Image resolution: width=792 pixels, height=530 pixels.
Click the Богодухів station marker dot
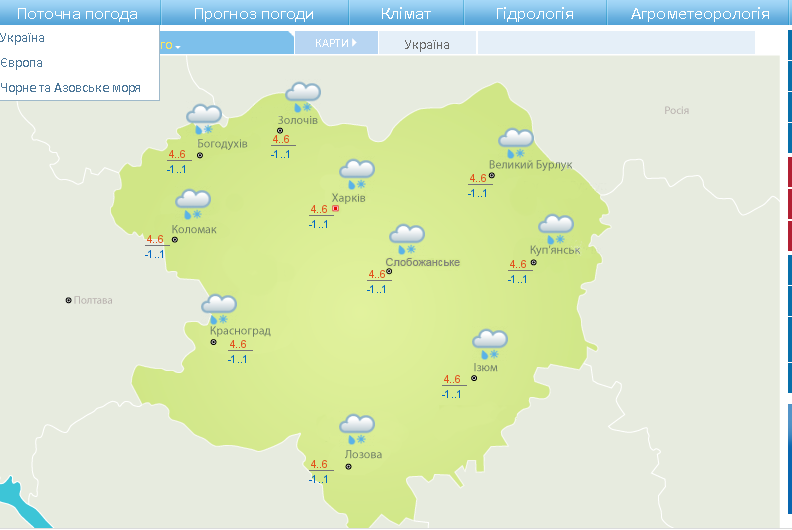tap(200, 155)
